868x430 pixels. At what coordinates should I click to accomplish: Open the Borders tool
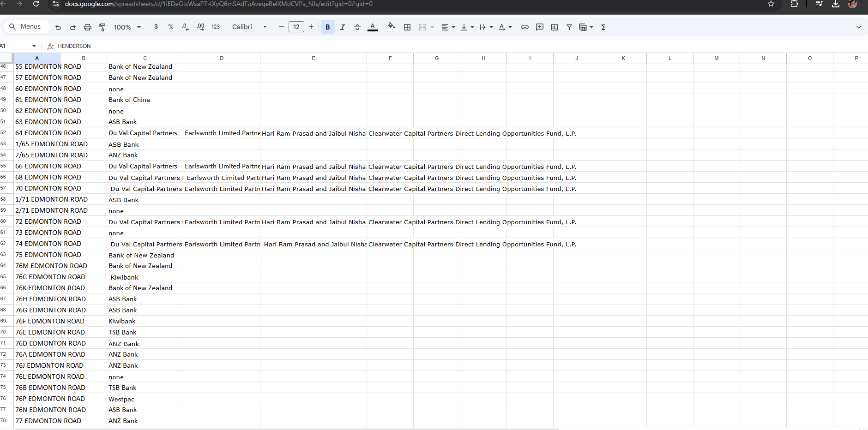[407, 27]
